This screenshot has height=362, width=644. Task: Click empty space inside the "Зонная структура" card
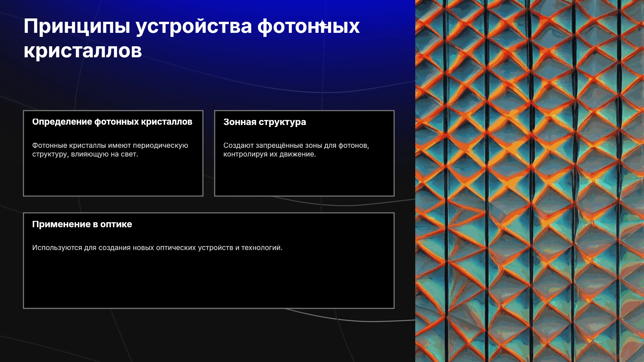pyautogui.click(x=304, y=178)
